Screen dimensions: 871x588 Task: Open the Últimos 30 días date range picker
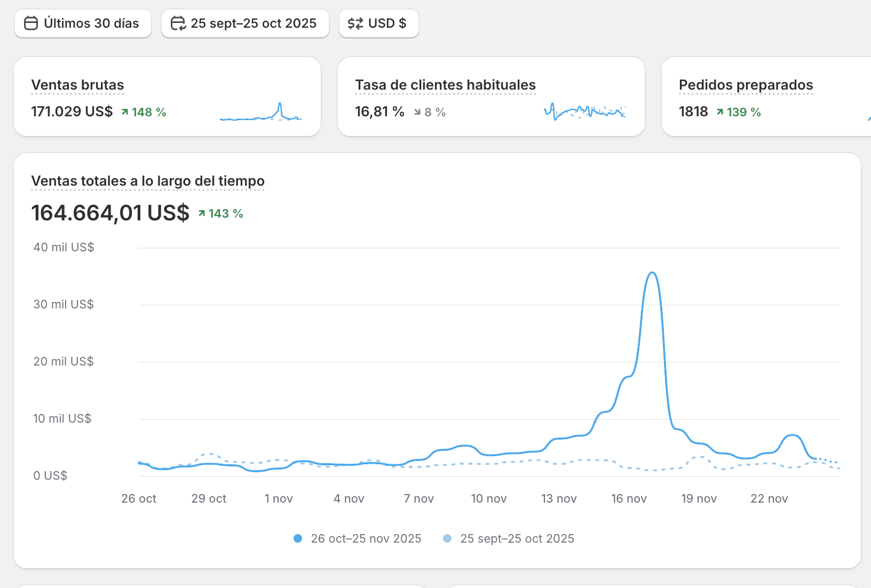(x=83, y=23)
